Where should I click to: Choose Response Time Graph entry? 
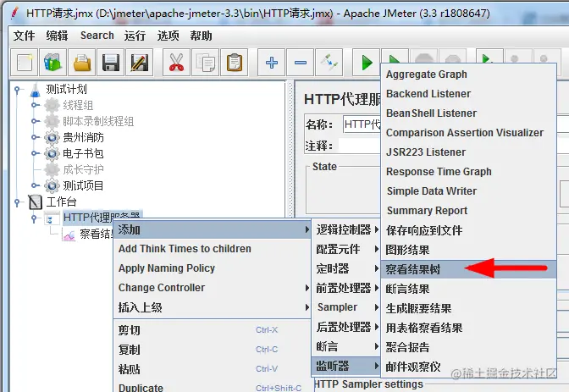click(468, 172)
